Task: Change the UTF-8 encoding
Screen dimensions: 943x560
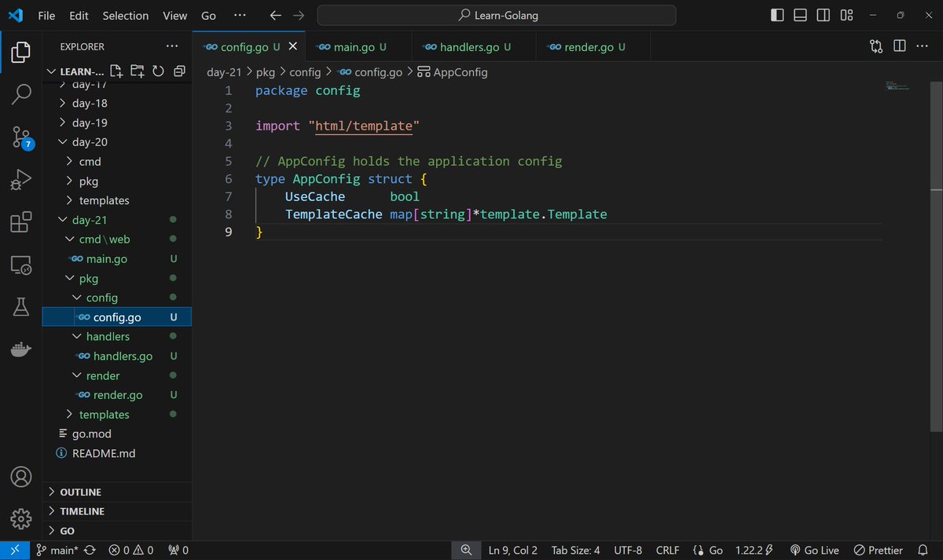Action: click(628, 551)
